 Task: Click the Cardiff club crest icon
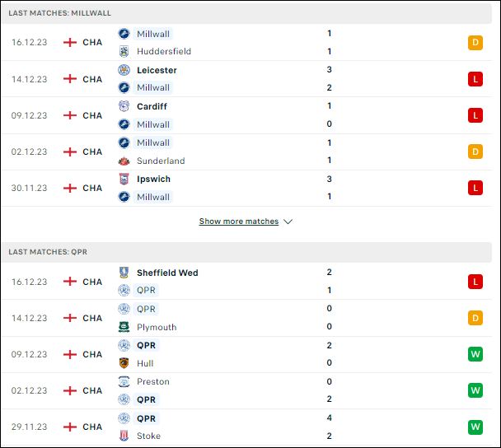click(124, 106)
